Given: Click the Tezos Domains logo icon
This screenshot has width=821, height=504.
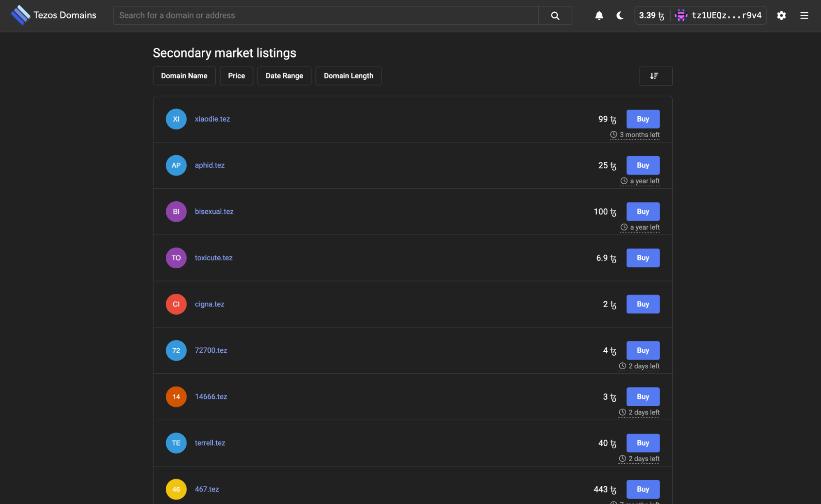Looking at the screenshot, I should click(x=20, y=15).
